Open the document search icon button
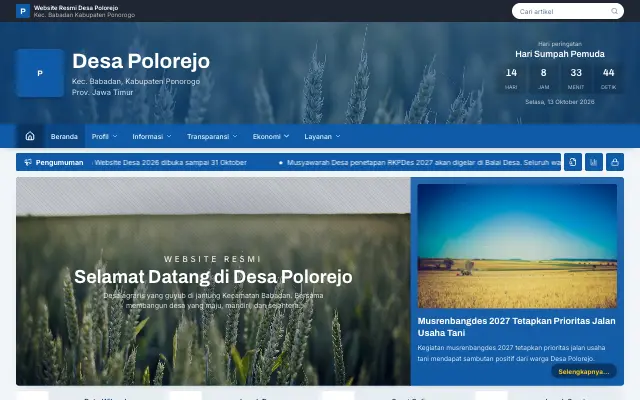 (573, 162)
